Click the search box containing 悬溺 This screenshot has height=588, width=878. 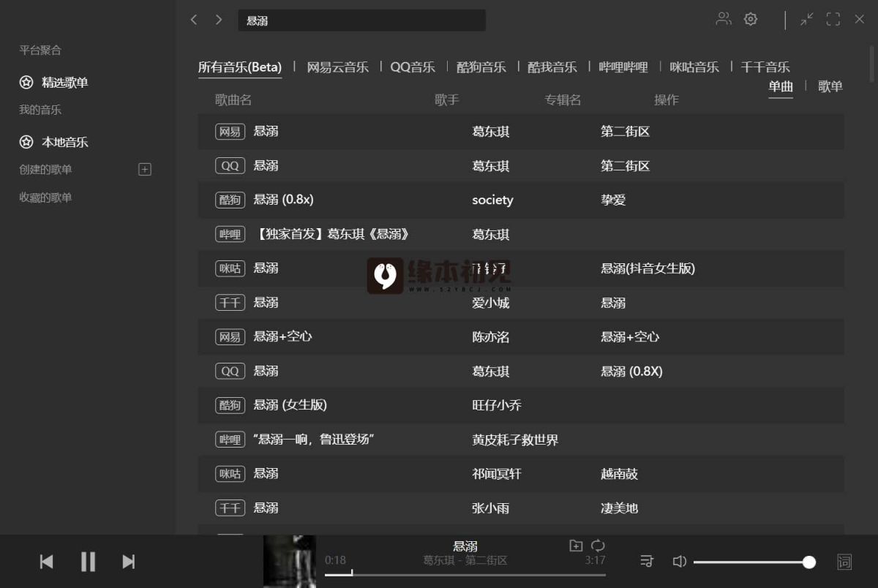point(361,20)
